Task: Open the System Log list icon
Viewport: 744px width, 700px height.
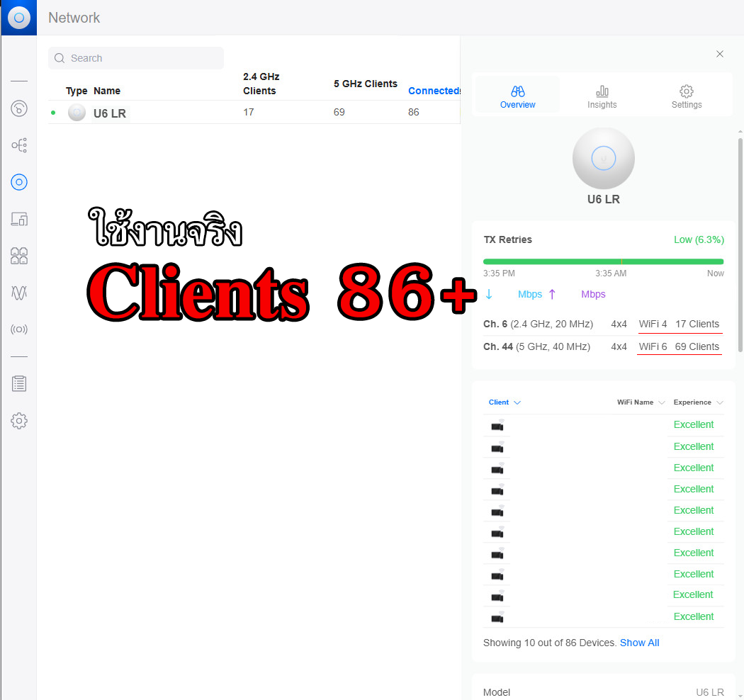Action: point(19,384)
